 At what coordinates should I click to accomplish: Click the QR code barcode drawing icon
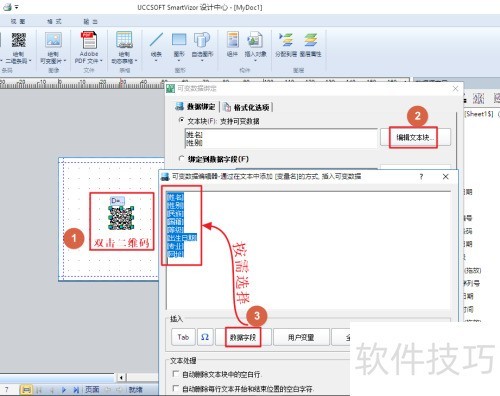(19, 40)
